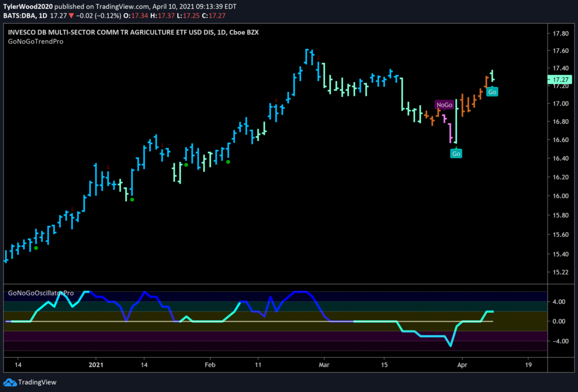
Task: Click the Go label near the latest bar
Action: 492,92
